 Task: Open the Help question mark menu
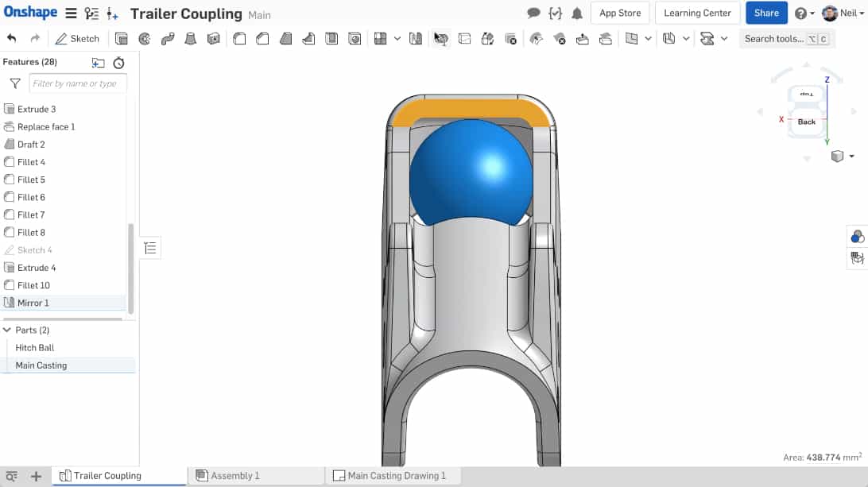click(x=804, y=14)
